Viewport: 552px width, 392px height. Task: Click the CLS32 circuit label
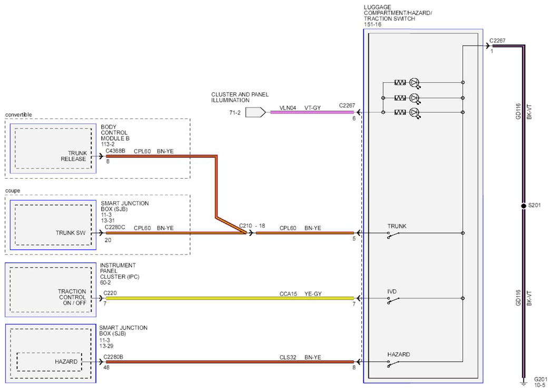pyautogui.click(x=288, y=357)
